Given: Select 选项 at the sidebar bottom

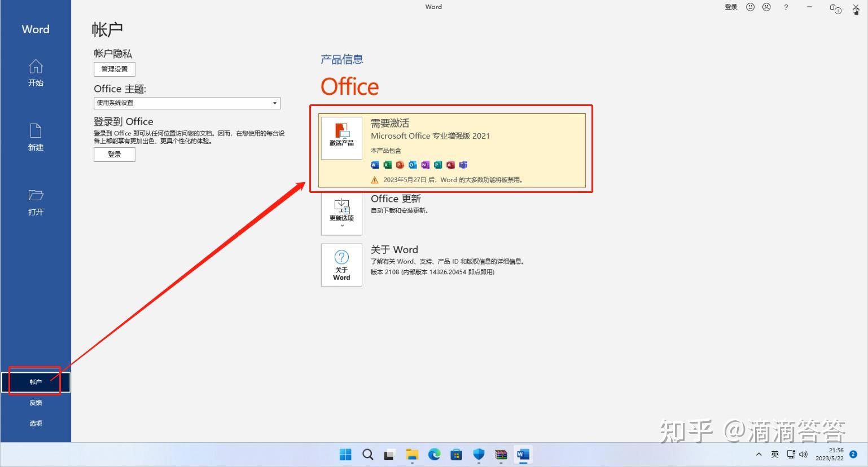Looking at the screenshot, I should pyautogui.click(x=35, y=423).
